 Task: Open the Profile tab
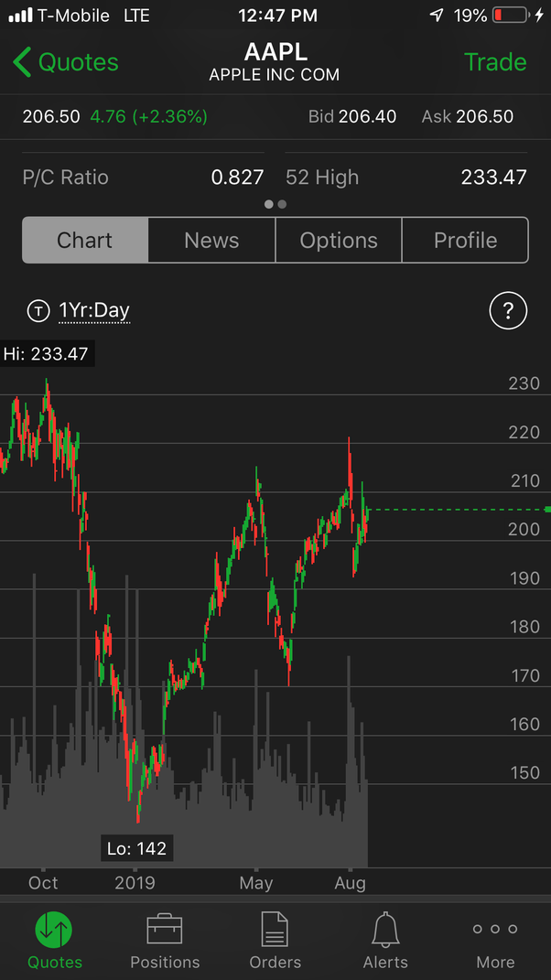(x=465, y=240)
